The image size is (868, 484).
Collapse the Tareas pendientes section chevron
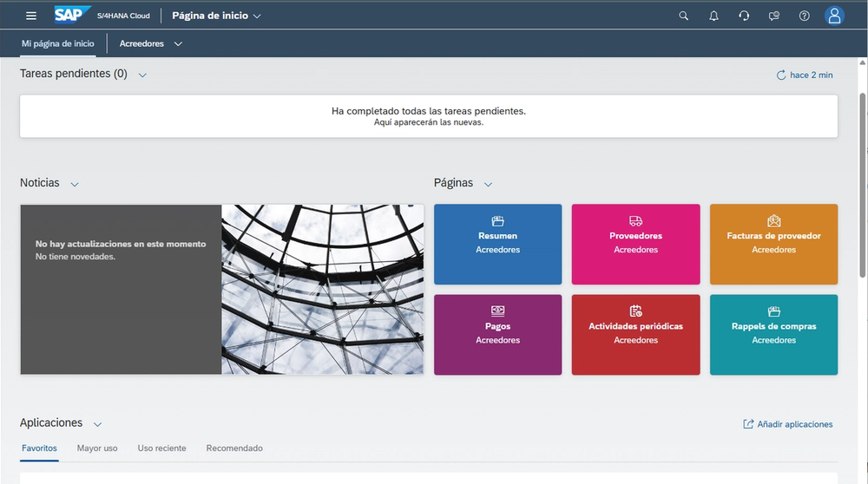142,75
